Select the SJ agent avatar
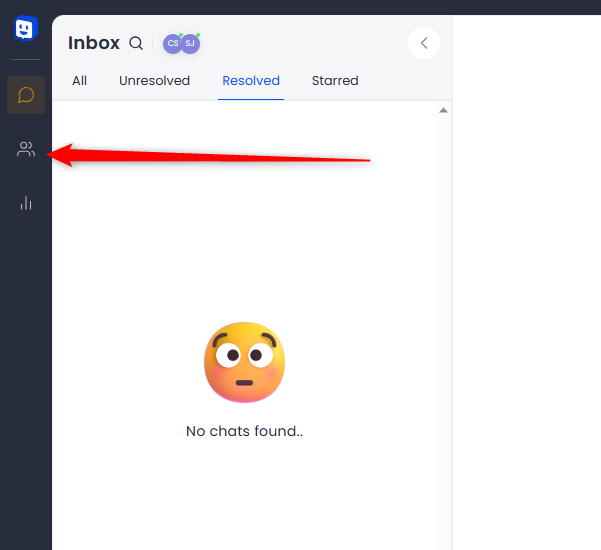601x550 pixels. tap(190, 43)
